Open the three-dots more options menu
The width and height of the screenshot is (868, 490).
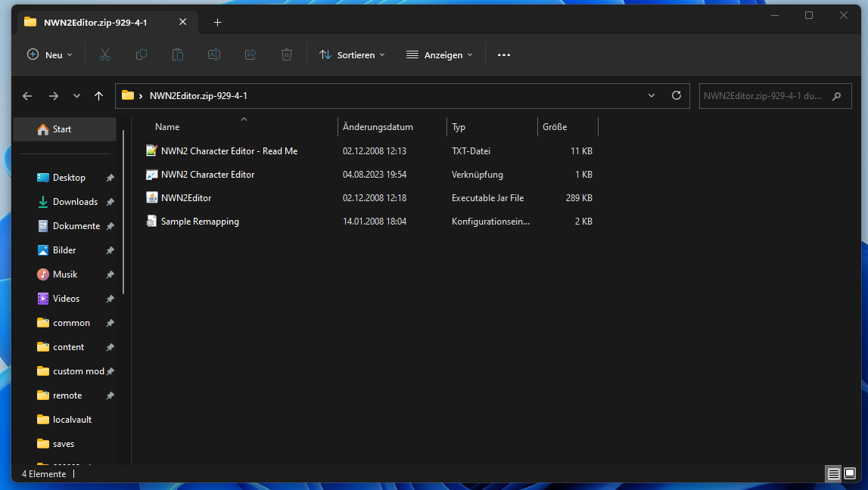pyautogui.click(x=504, y=54)
